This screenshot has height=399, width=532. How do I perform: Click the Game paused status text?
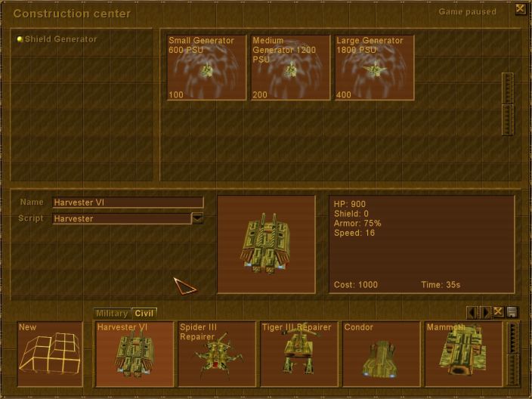[468, 12]
